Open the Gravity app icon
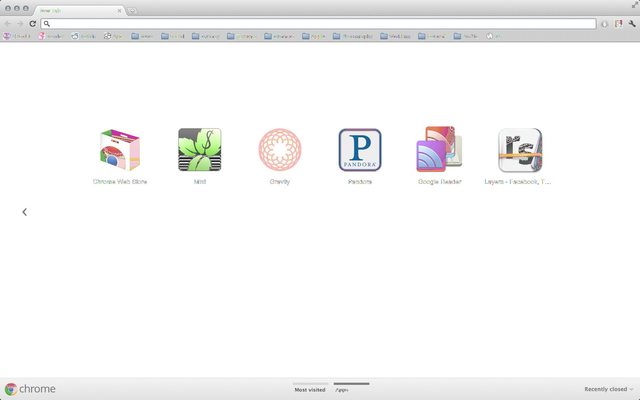 (280, 149)
